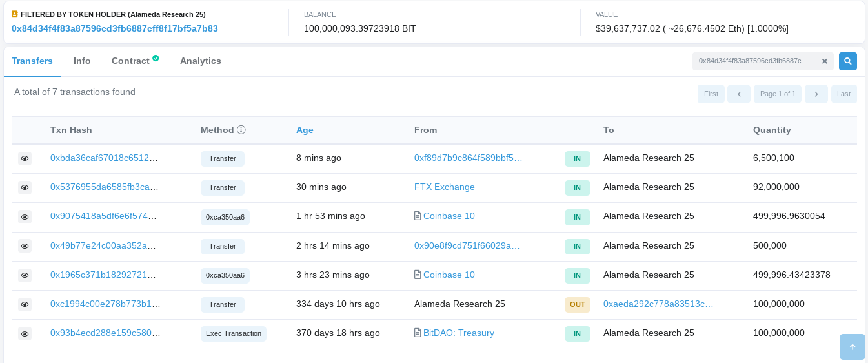This screenshot has height=363, width=868.
Task: Click the Quantity column header
Action: 772,130
